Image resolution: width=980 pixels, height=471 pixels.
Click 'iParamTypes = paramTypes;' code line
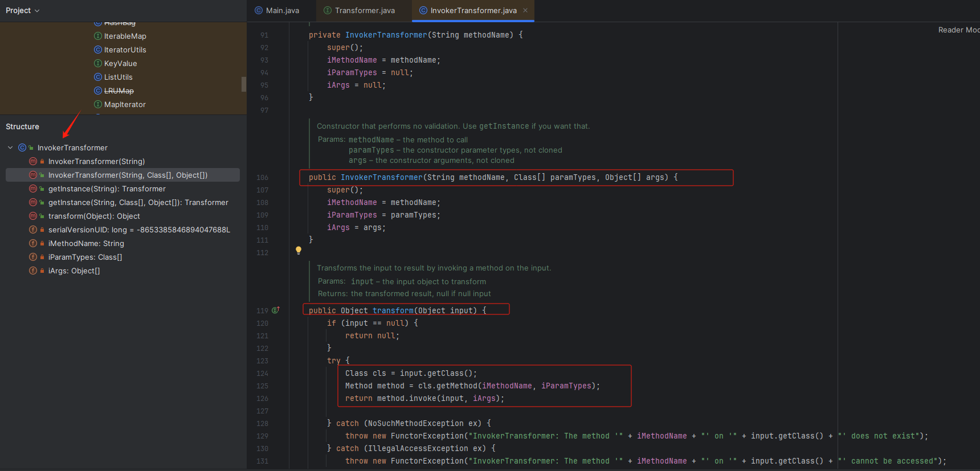(x=383, y=215)
